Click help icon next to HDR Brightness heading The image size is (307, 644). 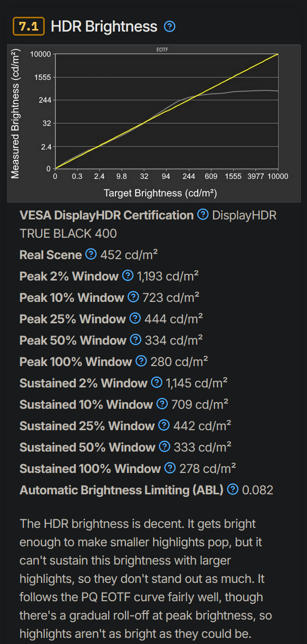coord(170,26)
